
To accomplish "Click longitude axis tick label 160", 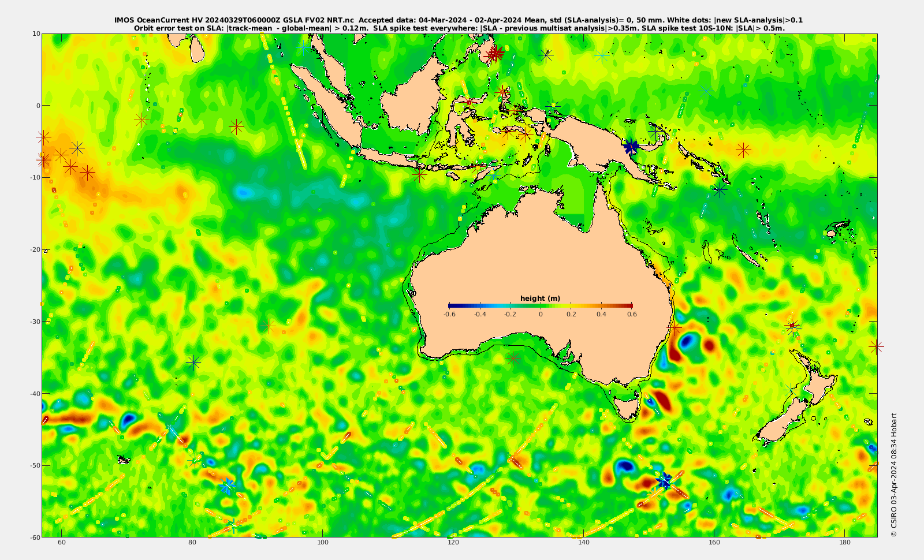I will click(x=714, y=543).
